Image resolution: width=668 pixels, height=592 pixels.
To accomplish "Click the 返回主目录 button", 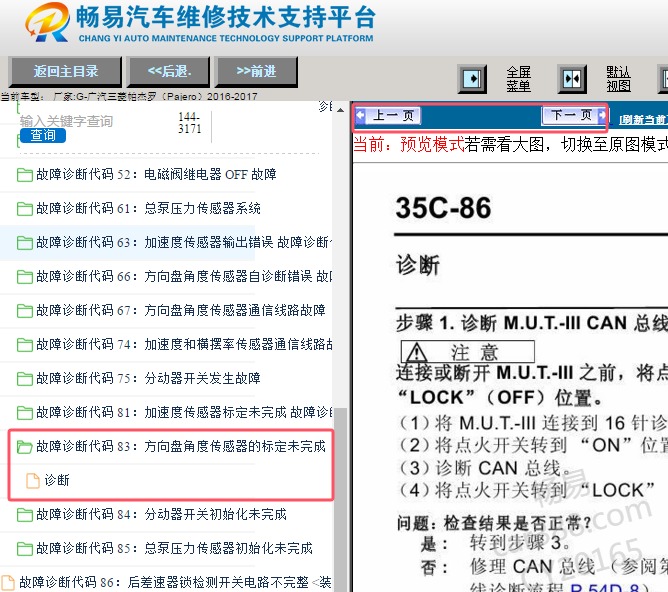I will pyautogui.click(x=66, y=71).
